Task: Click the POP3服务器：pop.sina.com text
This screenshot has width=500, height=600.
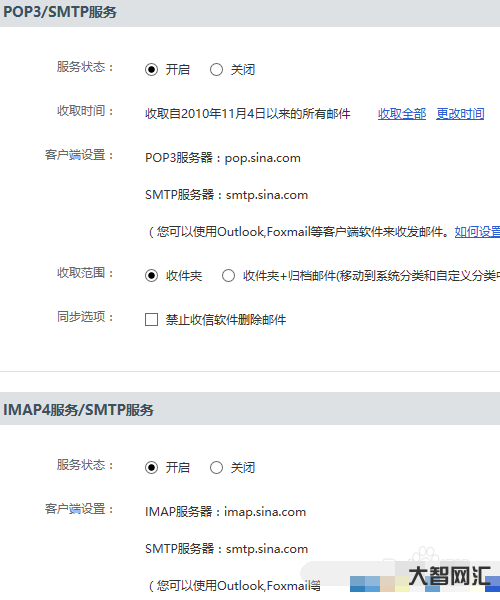Action: (223, 158)
